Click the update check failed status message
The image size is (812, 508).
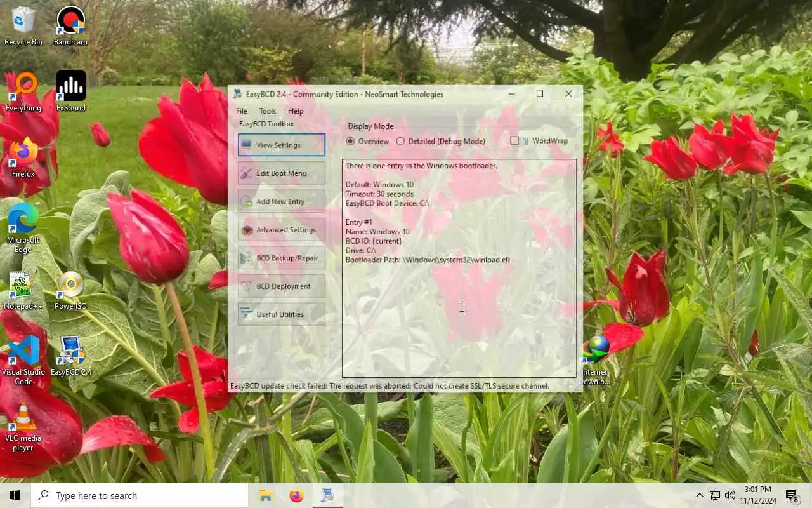(390, 385)
